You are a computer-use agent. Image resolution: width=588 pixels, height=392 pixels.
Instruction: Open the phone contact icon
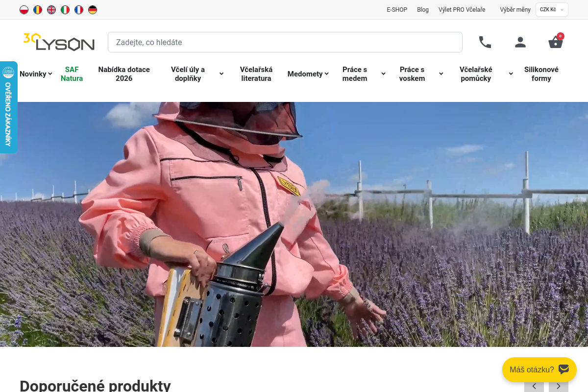485,42
